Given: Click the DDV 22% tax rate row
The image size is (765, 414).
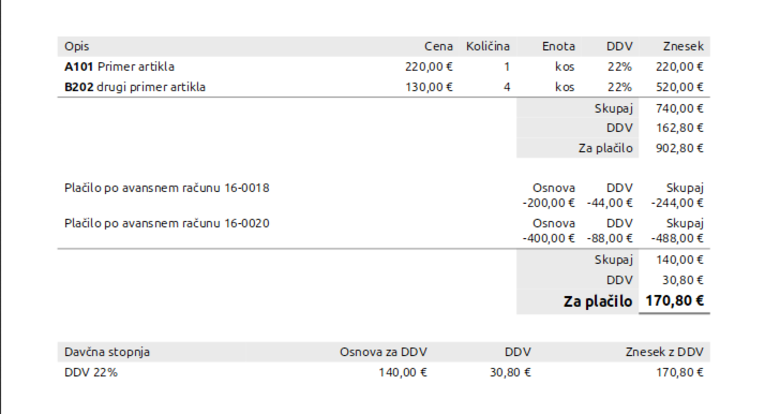Looking at the screenshot, I should tap(383, 373).
